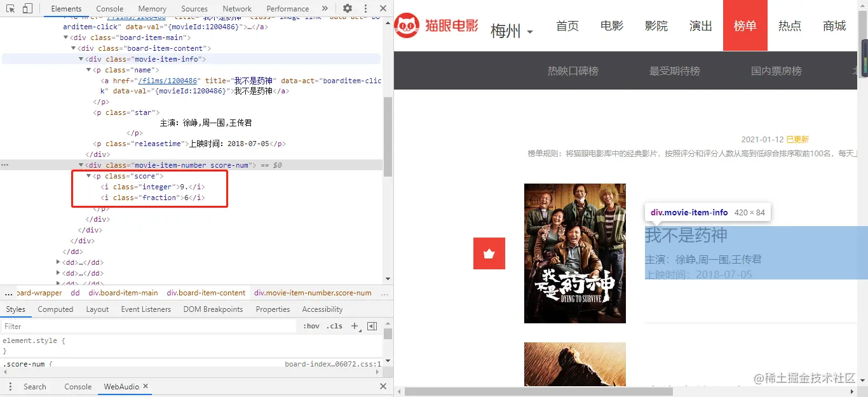Open the board-index css source link
This screenshot has height=397, width=868.
click(x=333, y=365)
